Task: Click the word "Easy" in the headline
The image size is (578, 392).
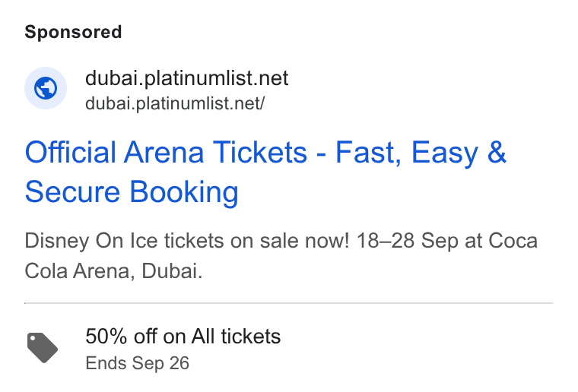Action: pyautogui.click(x=445, y=154)
